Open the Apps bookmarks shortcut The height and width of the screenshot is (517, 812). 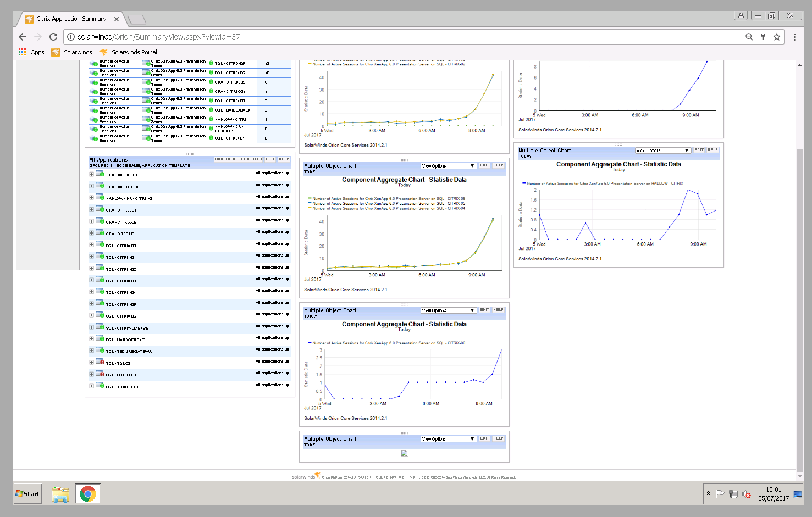31,52
